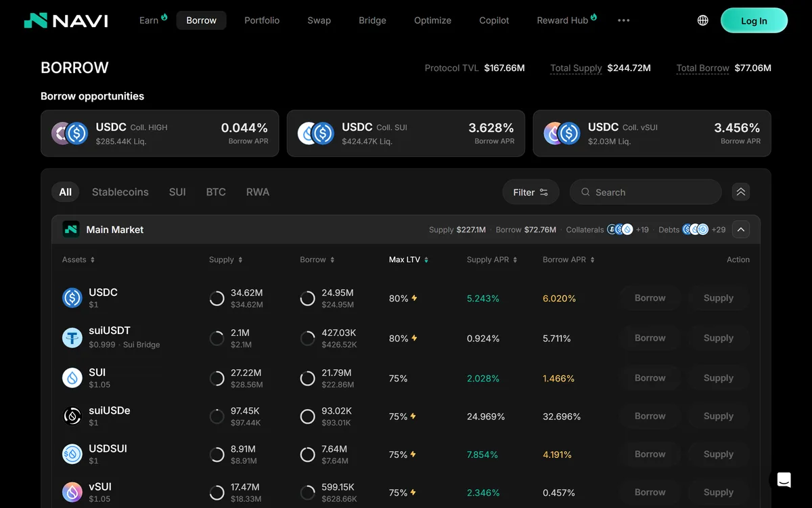Open the Portfolio page
Screen dimensions: 812x508
[x=262, y=20]
